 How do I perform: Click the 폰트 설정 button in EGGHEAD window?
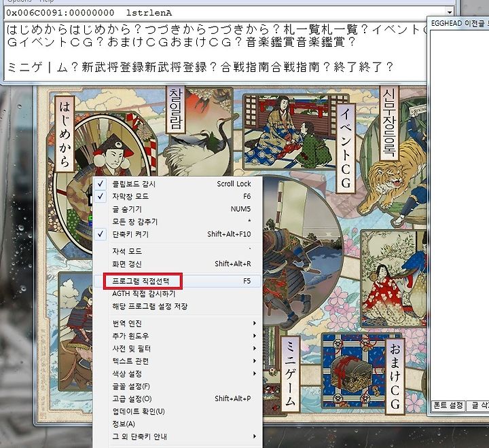pos(448,406)
